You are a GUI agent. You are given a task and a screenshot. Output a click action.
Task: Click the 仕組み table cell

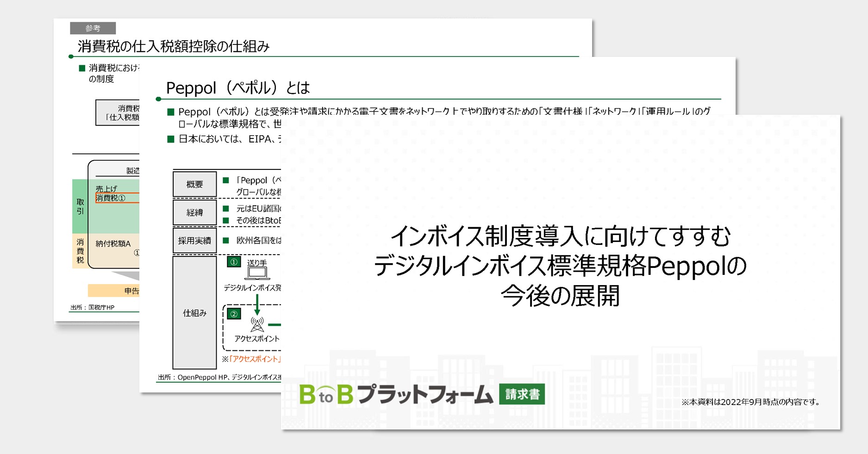(194, 313)
